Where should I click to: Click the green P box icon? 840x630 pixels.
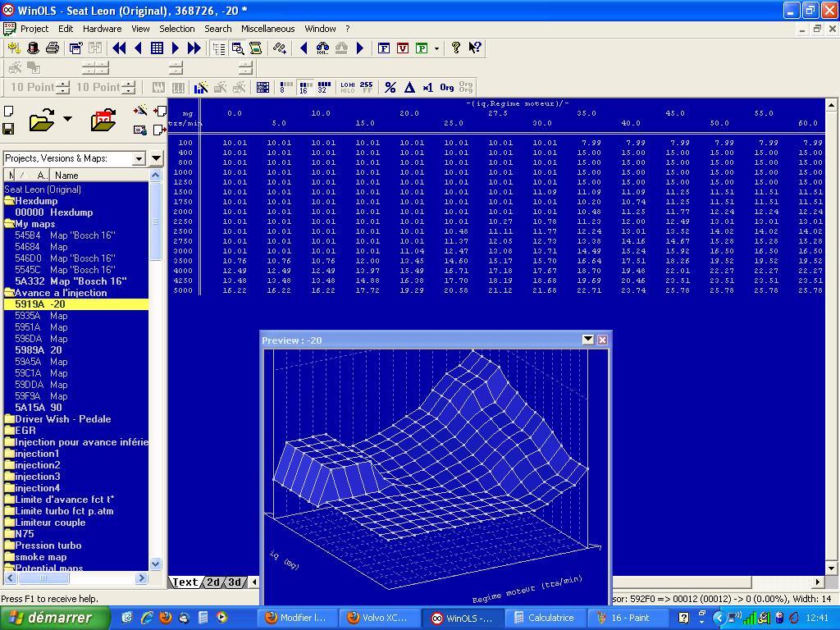click(422, 48)
